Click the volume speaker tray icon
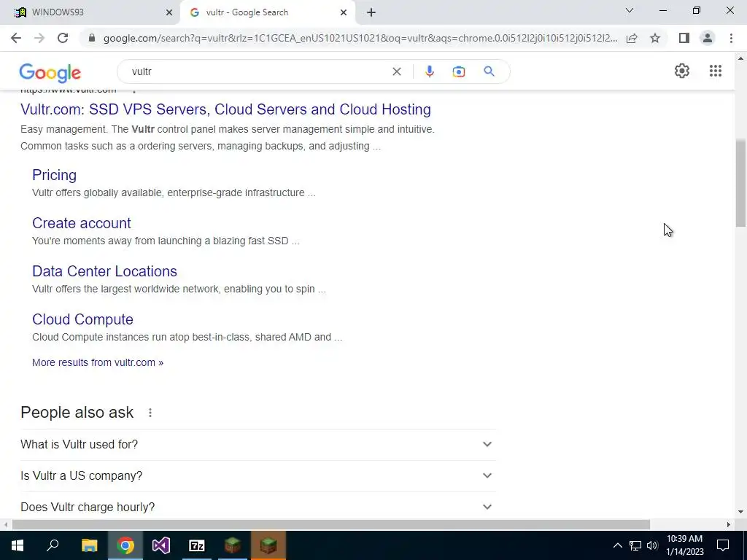The image size is (747, 560). click(x=652, y=545)
